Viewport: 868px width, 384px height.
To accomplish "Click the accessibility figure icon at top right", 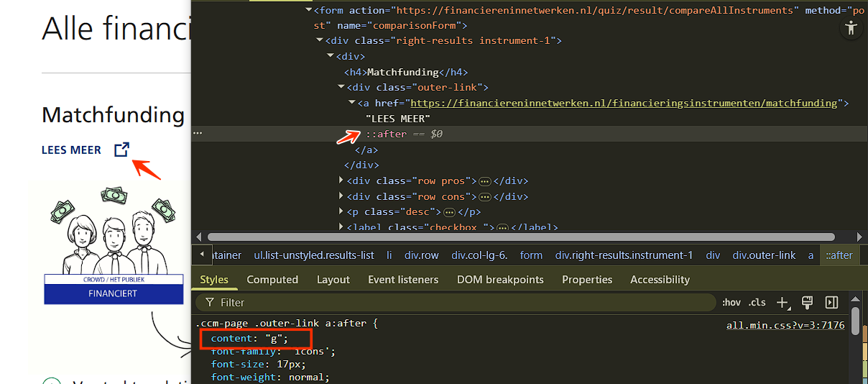I will point(851,28).
